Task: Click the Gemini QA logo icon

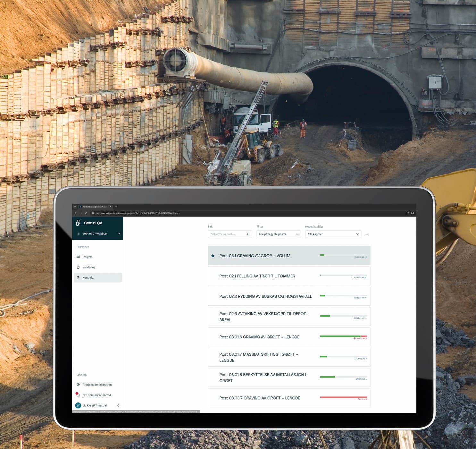Action: [x=78, y=223]
